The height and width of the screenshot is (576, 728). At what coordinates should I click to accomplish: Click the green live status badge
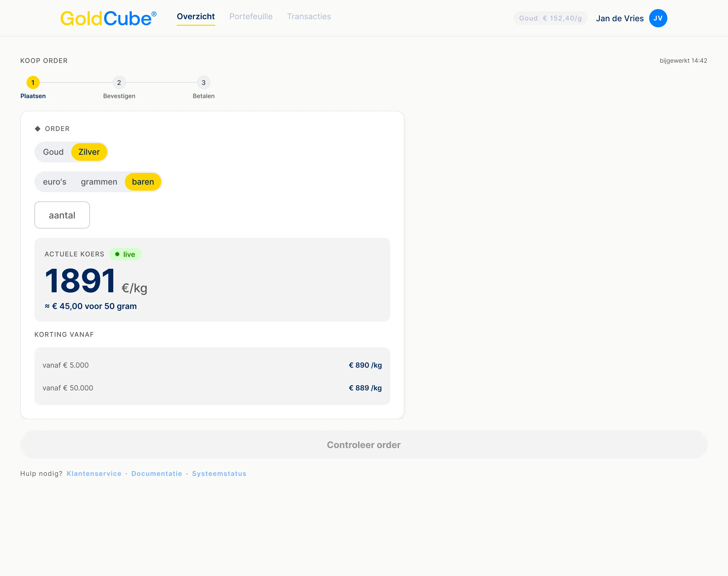coord(125,254)
